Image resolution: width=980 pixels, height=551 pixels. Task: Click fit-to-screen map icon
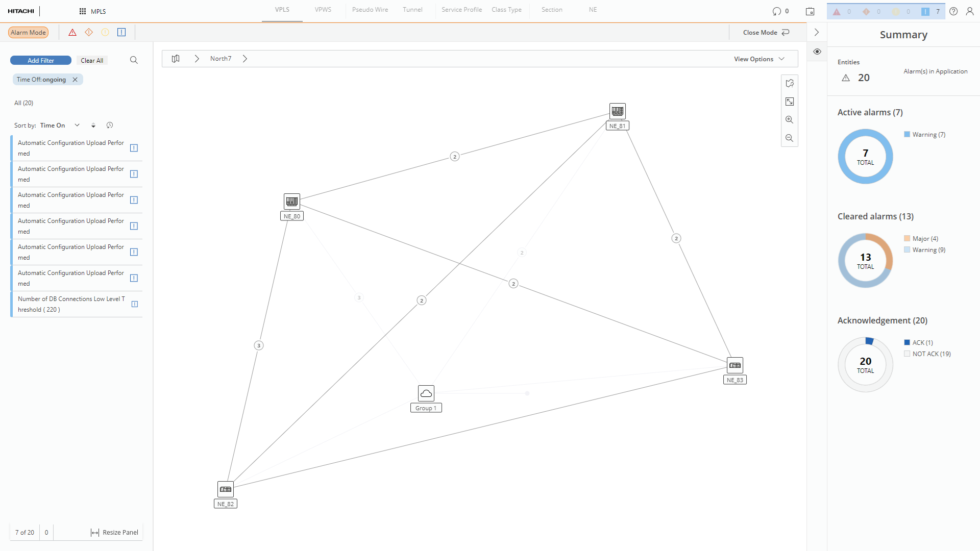789,102
